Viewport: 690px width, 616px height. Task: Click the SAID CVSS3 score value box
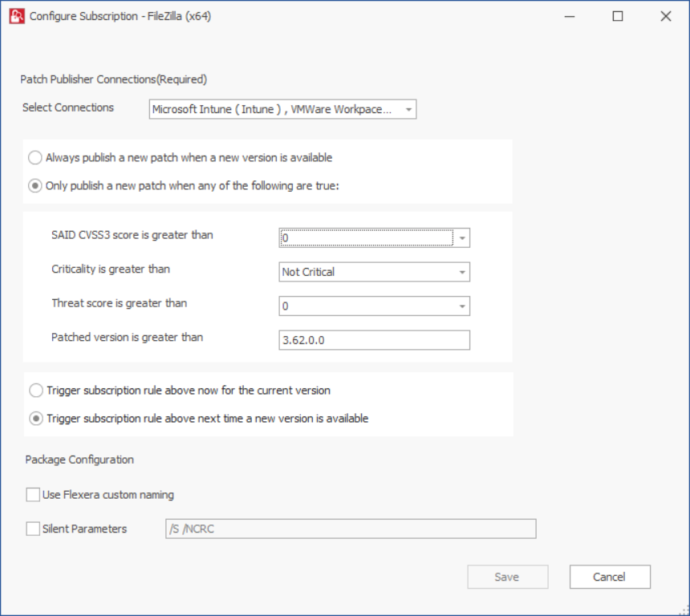(x=367, y=238)
